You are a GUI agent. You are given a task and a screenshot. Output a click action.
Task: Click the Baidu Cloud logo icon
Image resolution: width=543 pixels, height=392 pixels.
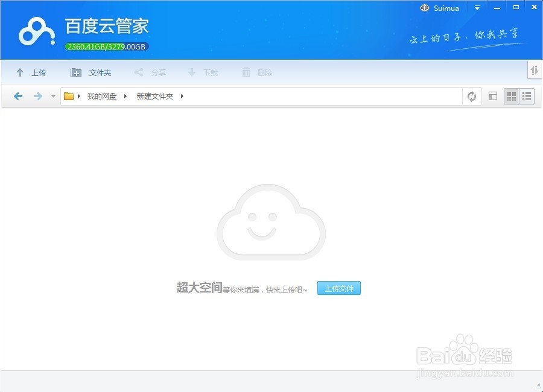tap(35, 31)
